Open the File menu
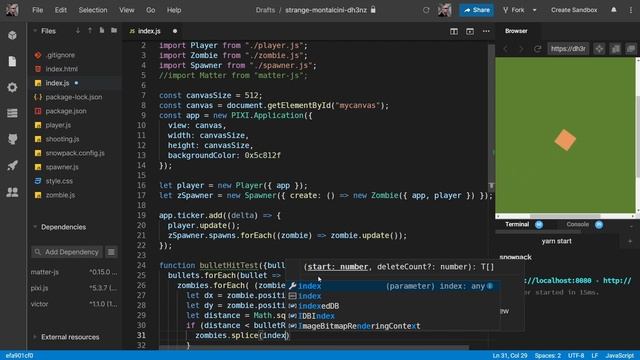Screen dimensions: 640x360 [38, 10]
